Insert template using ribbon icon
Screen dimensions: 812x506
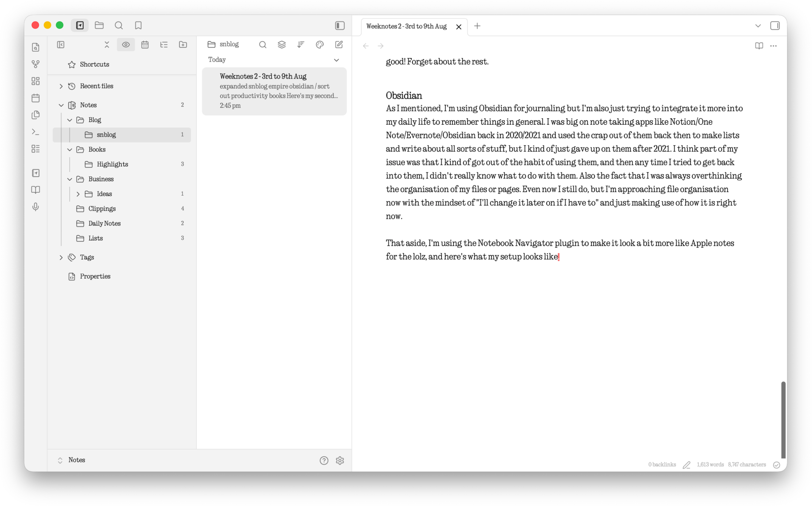click(36, 115)
